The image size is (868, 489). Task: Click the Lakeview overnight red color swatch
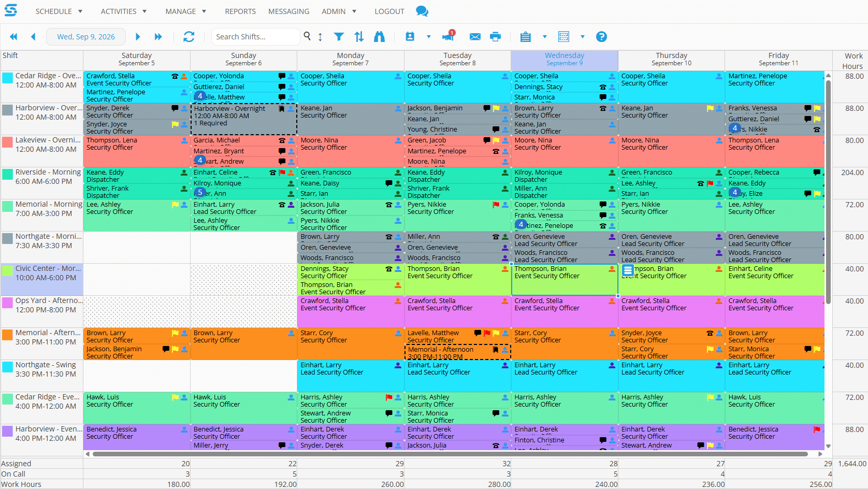coord(8,142)
